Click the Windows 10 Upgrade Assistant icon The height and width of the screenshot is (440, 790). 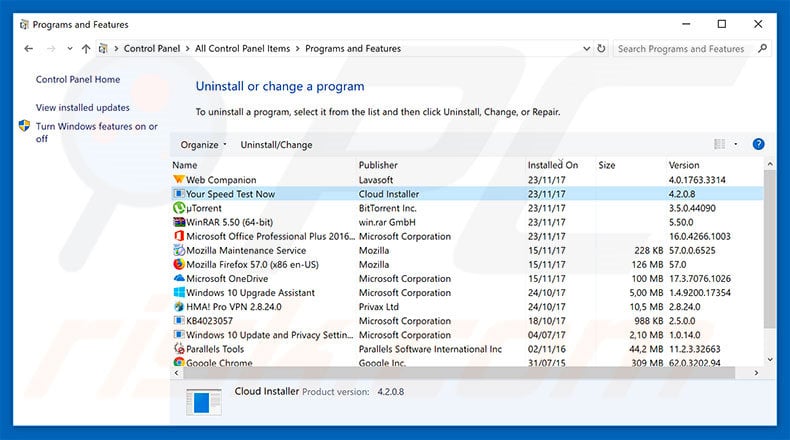point(178,292)
